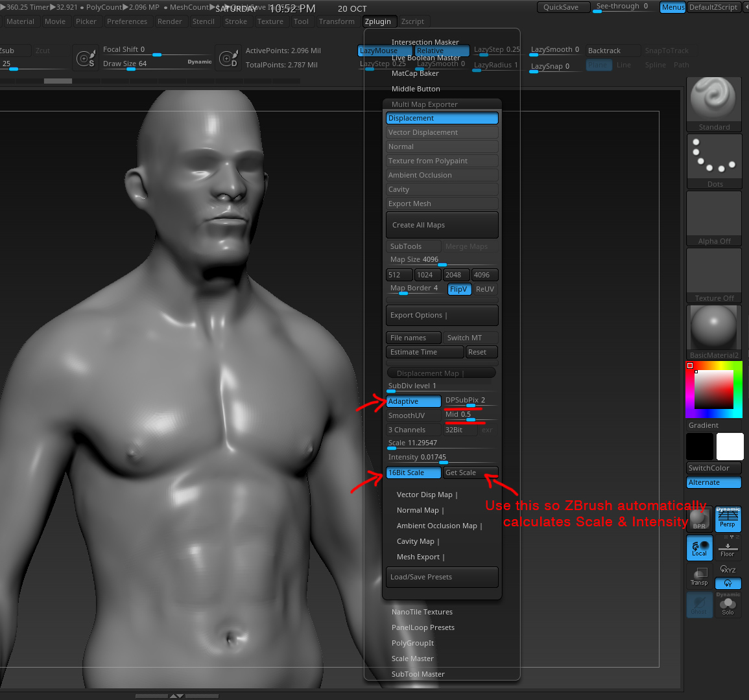The image size is (749, 700).
Task: Click Create All Maps button
Action: [x=442, y=225]
